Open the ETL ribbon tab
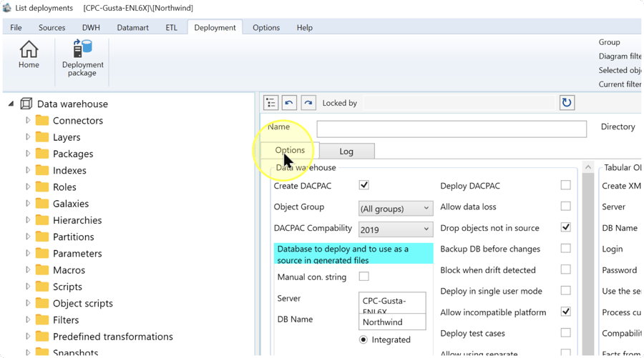Image resolution: width=644 pixels, height=358 pixels. pyautogui.click(x=171, y=27)
